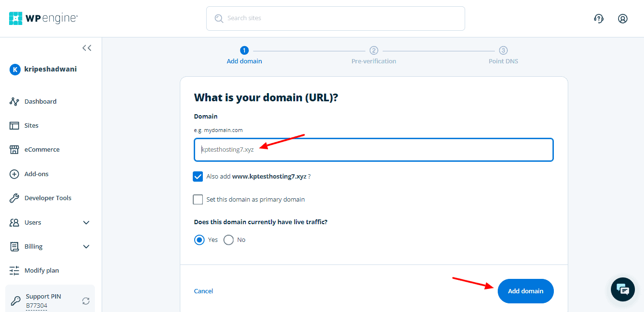Image resolution: width=644 pixels, height=312 pixels.
Task: Open the support headset icon
Action: point(598,19)
